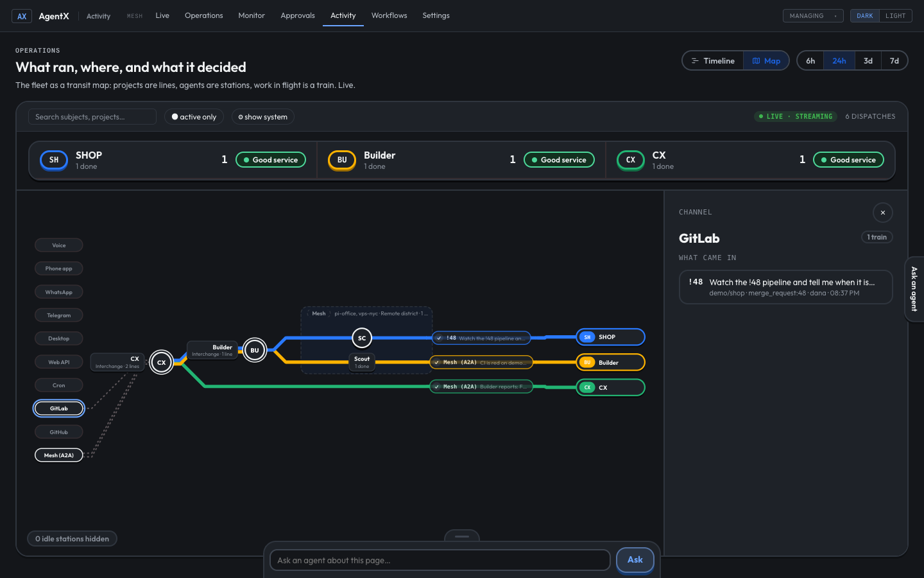Toggle the active only filter

194,117
